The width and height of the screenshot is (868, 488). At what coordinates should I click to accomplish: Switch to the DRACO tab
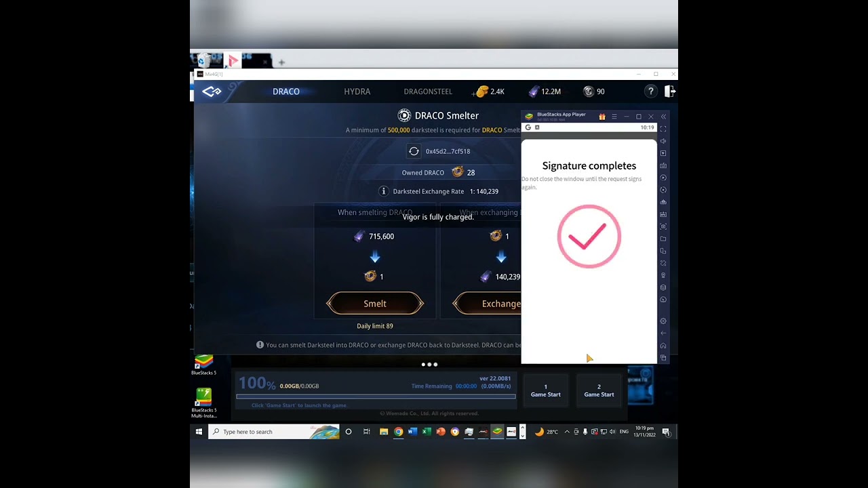pos(286,91)
